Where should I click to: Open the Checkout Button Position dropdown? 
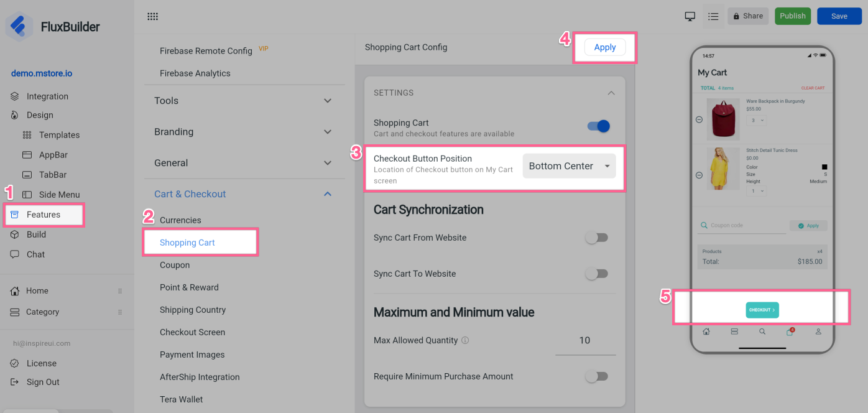point(569,166)
